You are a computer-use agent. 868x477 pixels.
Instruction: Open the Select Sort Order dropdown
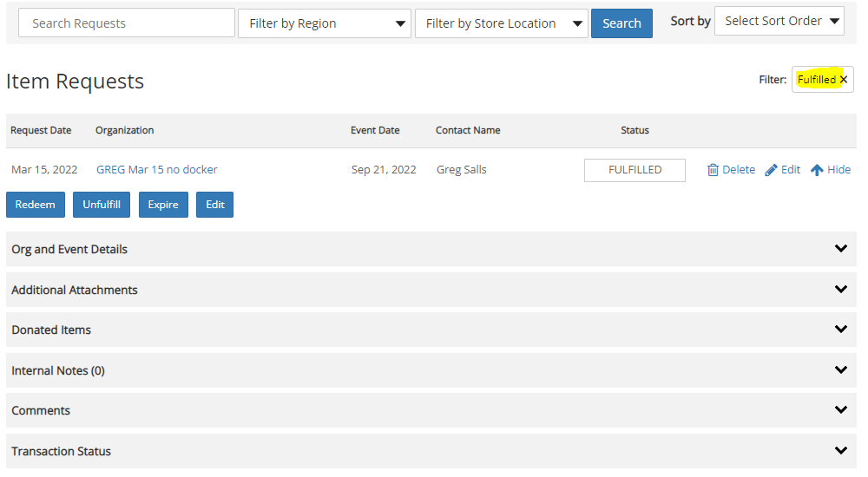779,21
